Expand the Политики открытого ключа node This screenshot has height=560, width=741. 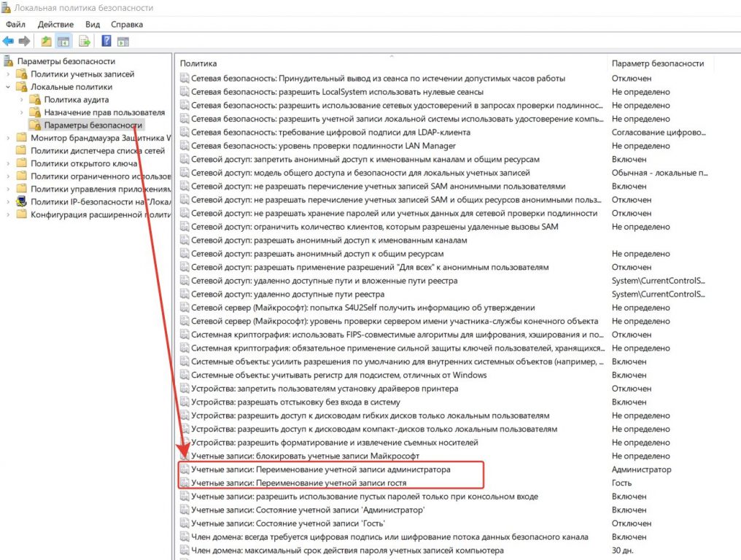[8, 163]
